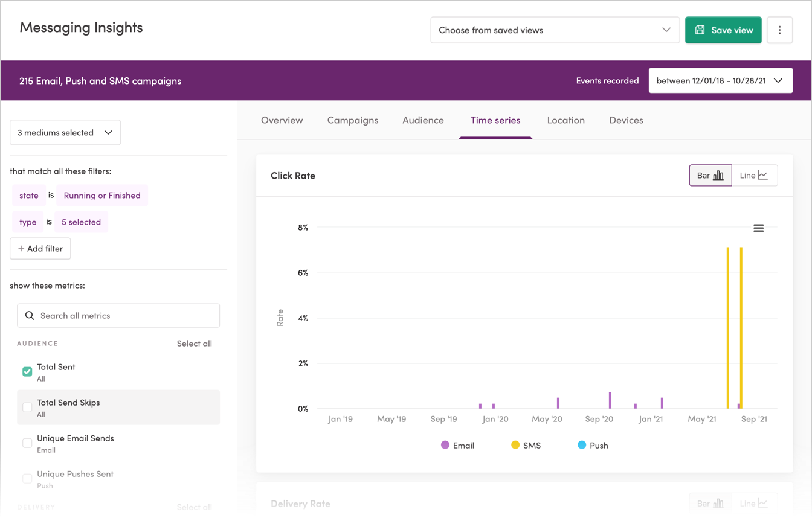Viewport: 812px width, 518px height.
Task: Select the Time series tab
Action: tap(495, 120)
